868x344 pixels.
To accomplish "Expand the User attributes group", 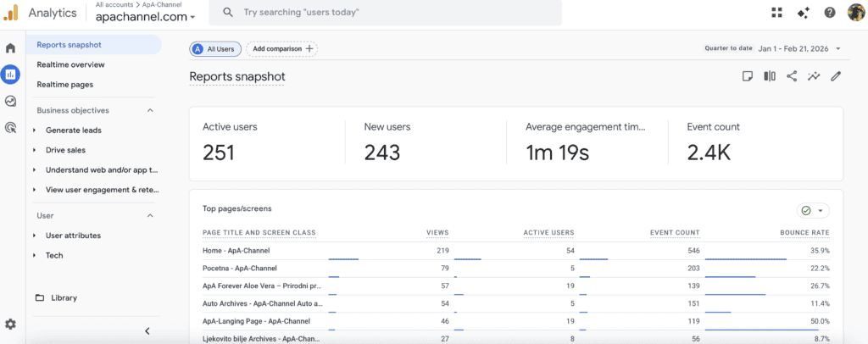I will tap(34, 235).
